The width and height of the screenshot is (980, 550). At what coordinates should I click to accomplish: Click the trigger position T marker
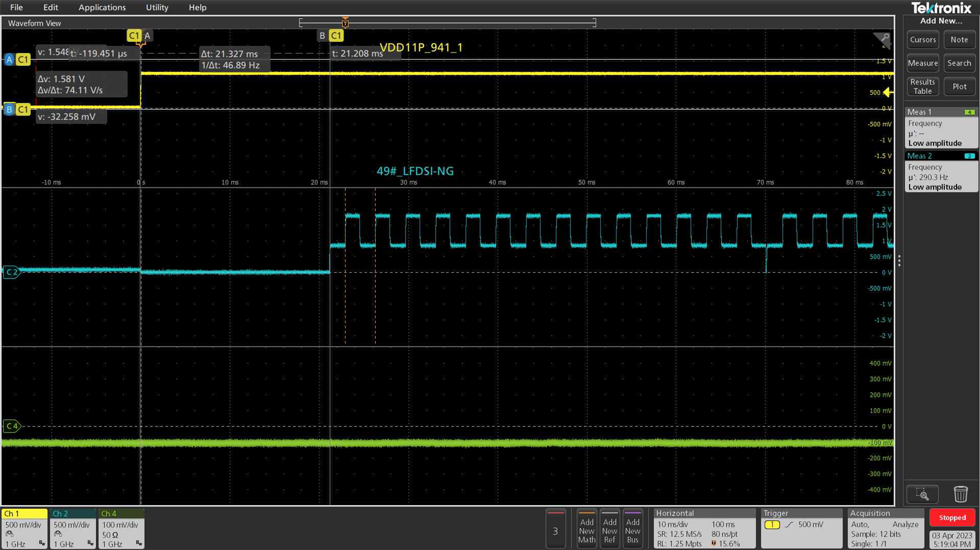pos(345,23)
